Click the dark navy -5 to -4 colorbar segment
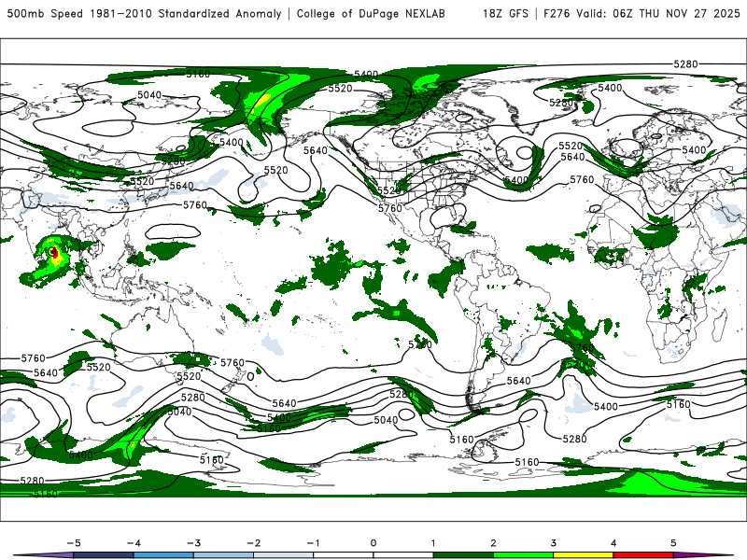Image resolution: width=747 pixels, height=560 pixels. click(x=104, y=555)
